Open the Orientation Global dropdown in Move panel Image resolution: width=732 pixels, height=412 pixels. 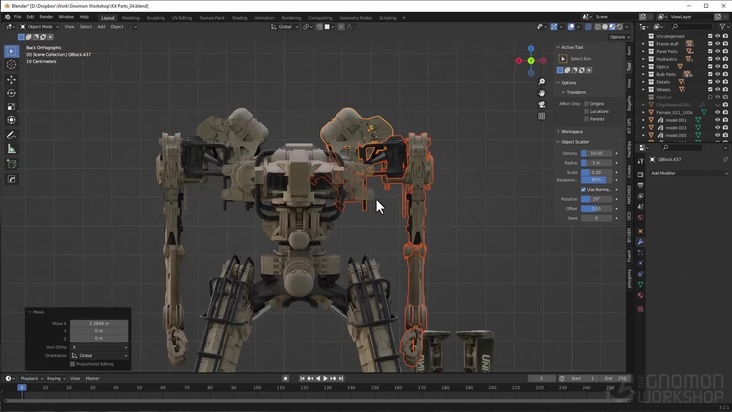tap(99, 356)
